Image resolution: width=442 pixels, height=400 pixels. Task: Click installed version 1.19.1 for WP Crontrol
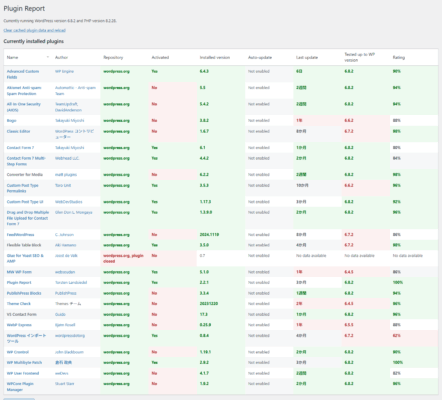(x=205, y=352)
